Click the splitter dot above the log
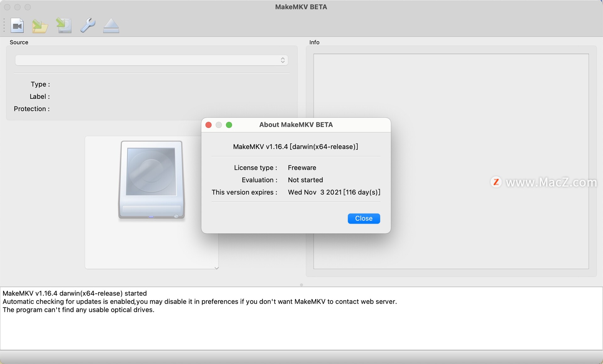The height and width of the screenshot is (364, 603). tap(301, 285)
